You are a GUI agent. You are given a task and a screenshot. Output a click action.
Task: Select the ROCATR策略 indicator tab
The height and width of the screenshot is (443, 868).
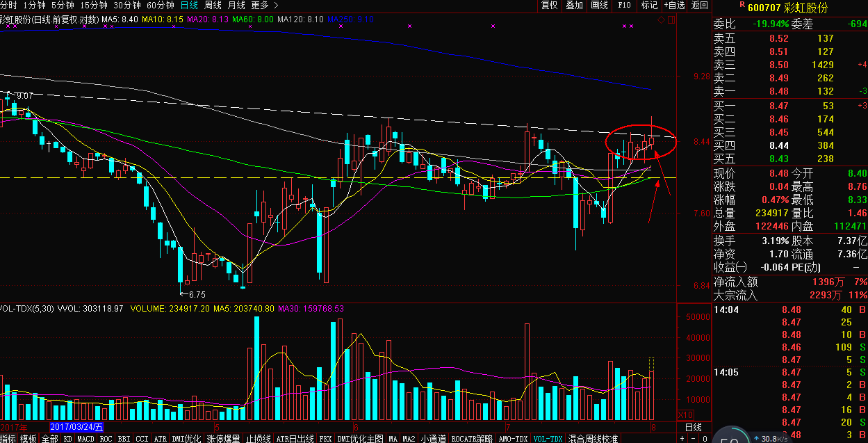pyautogui.click(x=472, y=439)
